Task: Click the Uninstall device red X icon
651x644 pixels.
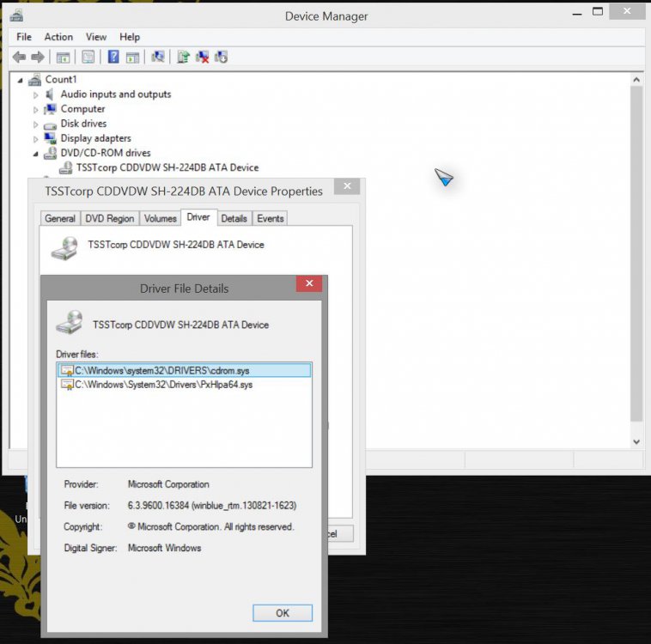Action: [x=202, y=57]
